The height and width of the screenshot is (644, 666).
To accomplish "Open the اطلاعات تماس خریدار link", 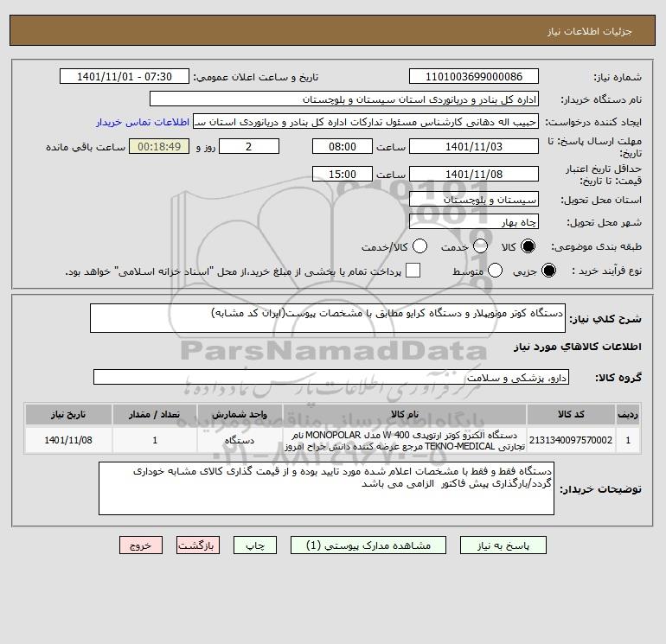I will [x=143, y=122].
